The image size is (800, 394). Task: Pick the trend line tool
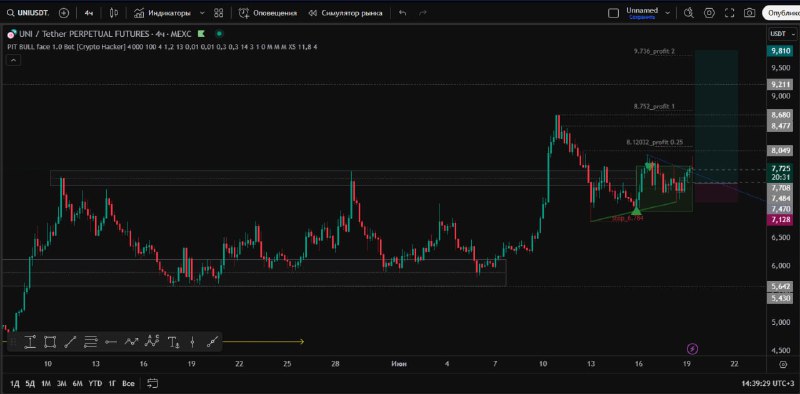[70, 342]
